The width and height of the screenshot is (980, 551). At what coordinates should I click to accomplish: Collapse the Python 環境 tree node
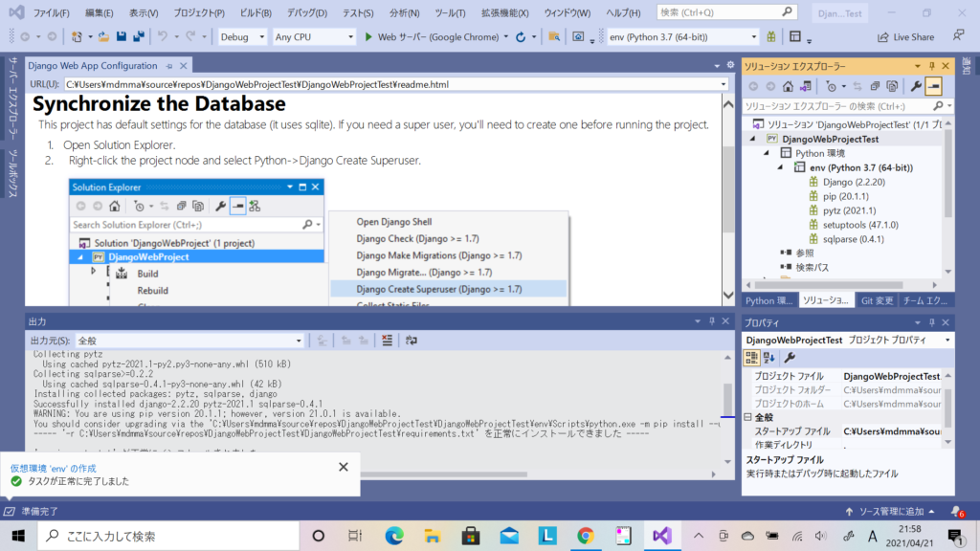(x=767, y=153)
